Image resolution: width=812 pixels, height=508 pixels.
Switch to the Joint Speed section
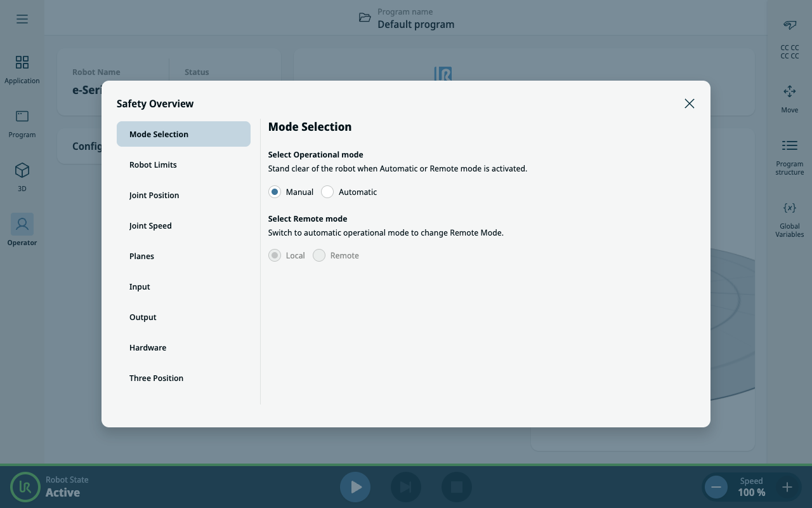coord(150,225)
